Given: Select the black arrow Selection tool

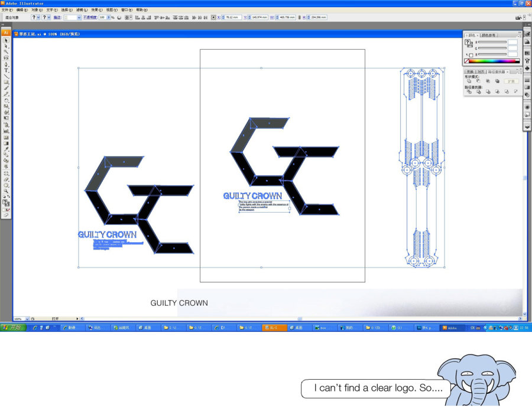Looking at the screenshot, I should (x=6, y=40).
